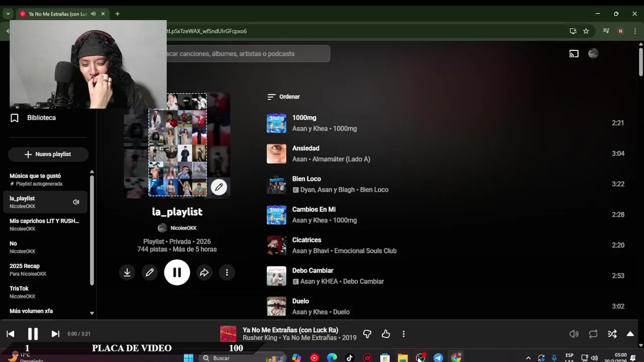644x362 pixels.
Task: Like Ya No Me Extrañas song
Action: 386,334
